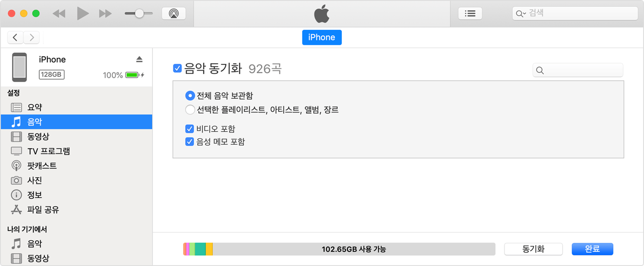Open TV 프로그램 settings
Image resolution: width=644 pixels, height=266 pixels.
[x=48, y=151]
